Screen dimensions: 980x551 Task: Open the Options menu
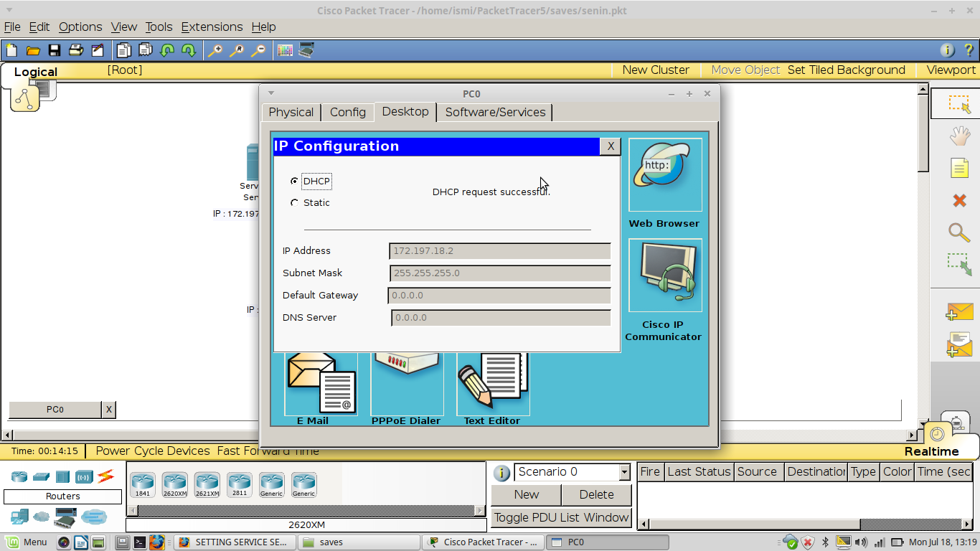pyautogui.click(x=80, y=27)
